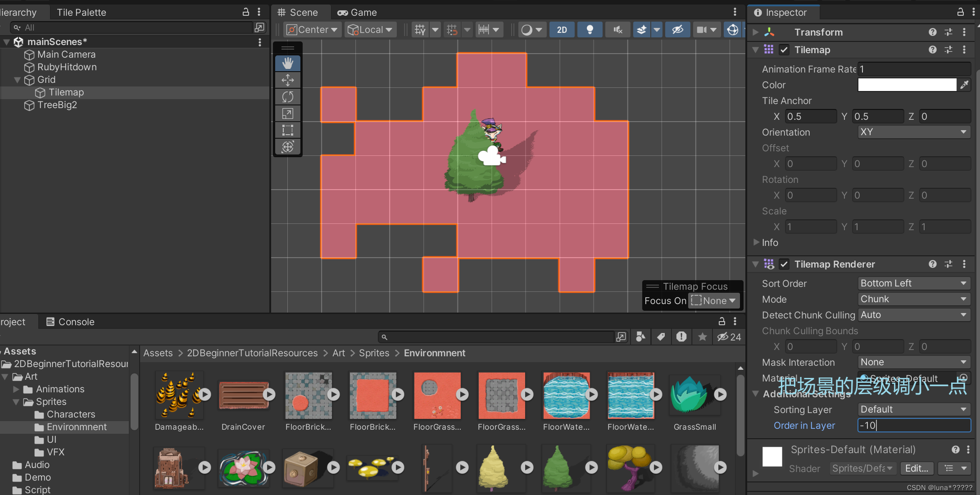
Task: Click the Edit... shader button
Action: 916,468
